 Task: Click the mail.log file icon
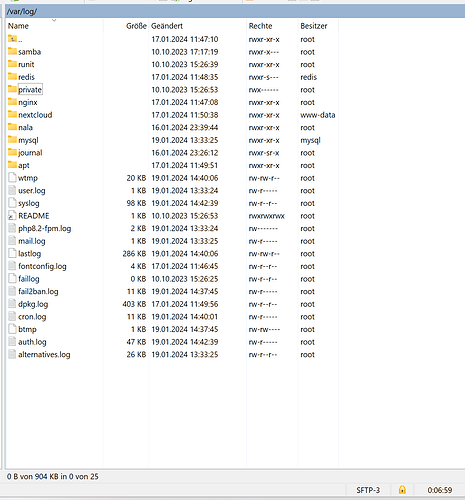[12, 241]
